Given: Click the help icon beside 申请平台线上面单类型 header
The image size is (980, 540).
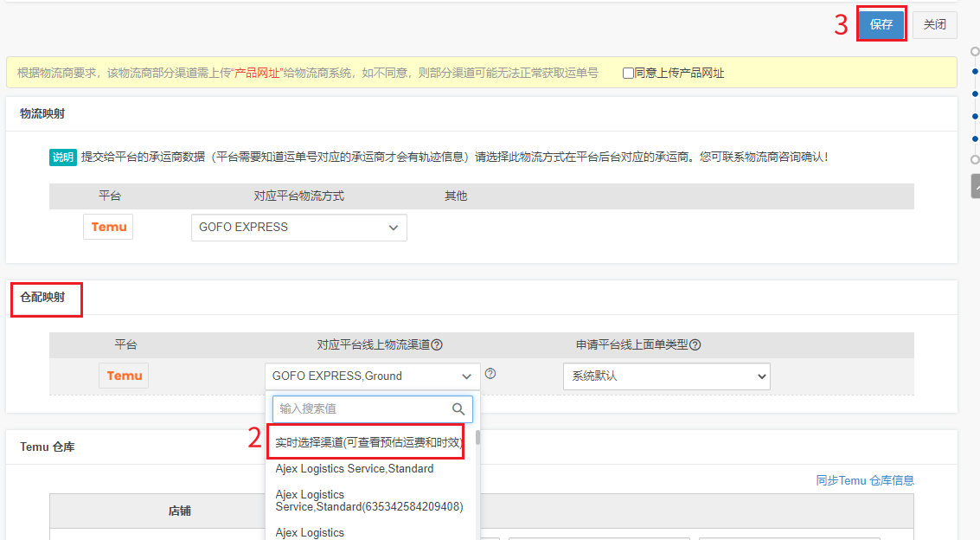Looking at the screenshot, I should coord(695,344).
